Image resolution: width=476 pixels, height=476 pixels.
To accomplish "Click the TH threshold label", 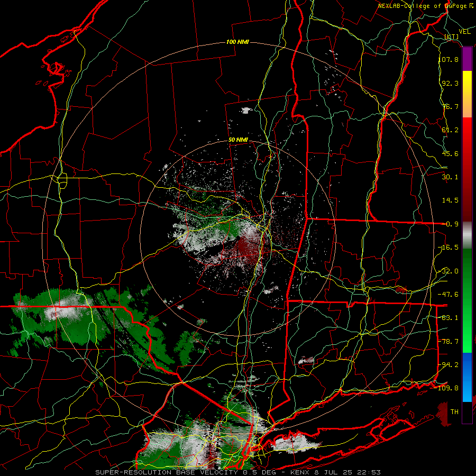I will coord(454,412).
